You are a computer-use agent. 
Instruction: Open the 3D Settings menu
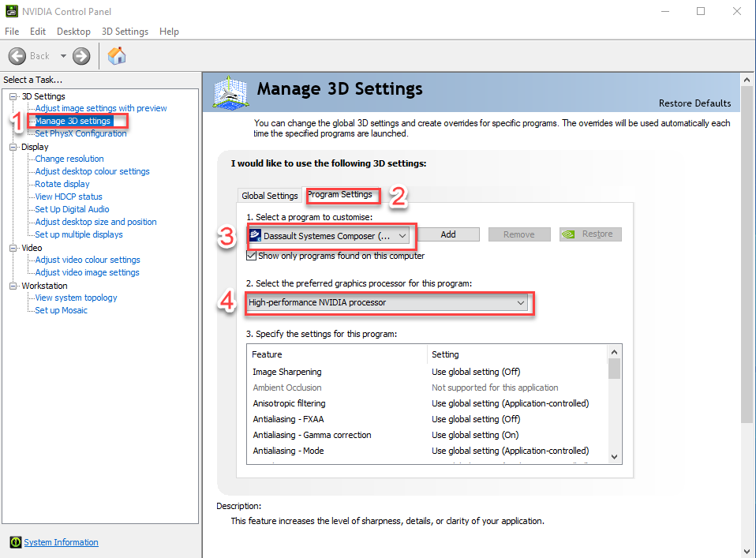(x=125, y=32)
